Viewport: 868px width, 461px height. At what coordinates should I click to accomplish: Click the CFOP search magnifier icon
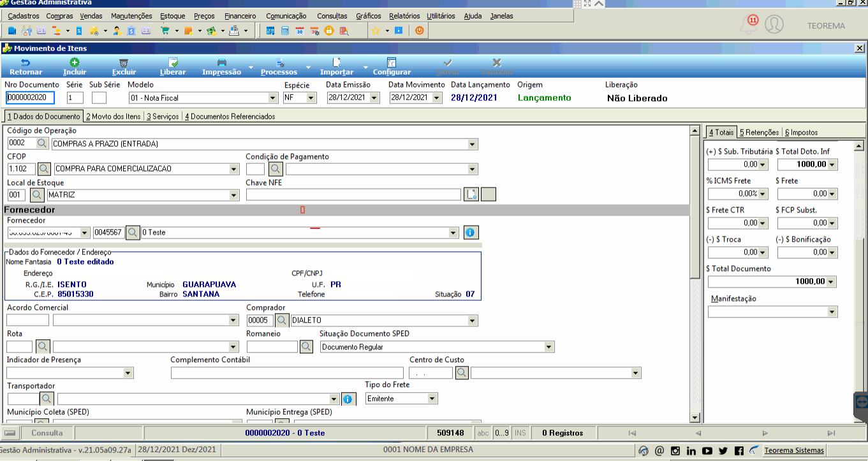tap(45, 169)
